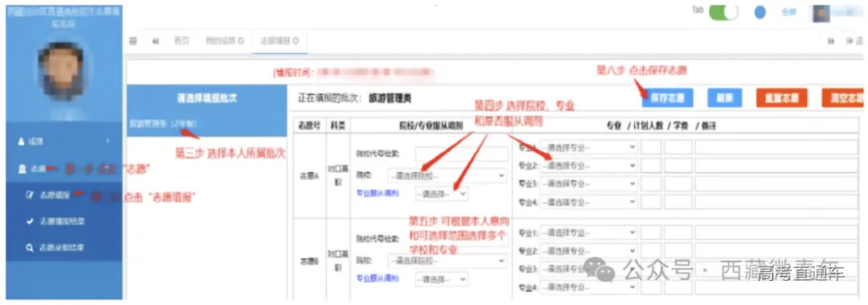Click the 专业服从调剂 link in 志愿A
The image size is (868, 305).
point(378,193)
